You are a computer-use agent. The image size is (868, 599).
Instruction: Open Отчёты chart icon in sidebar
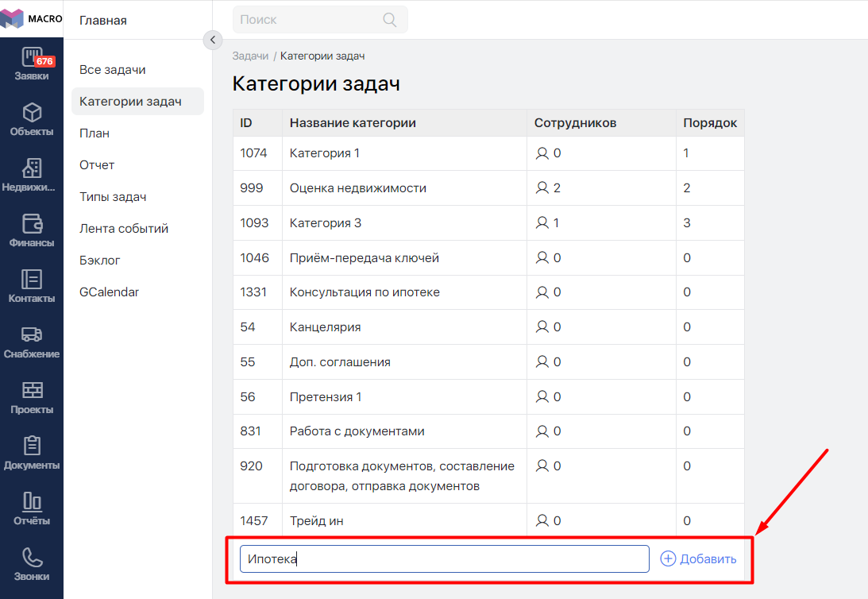click(x=32, y=502)
